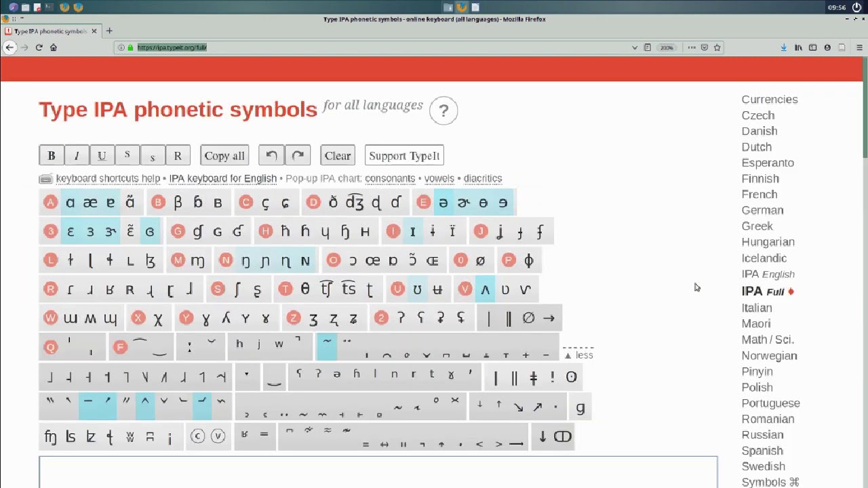This screenshot has height=488, width=868.
Task: Select Russian keyboard in sidebar
Action: [x=762, y=434]
